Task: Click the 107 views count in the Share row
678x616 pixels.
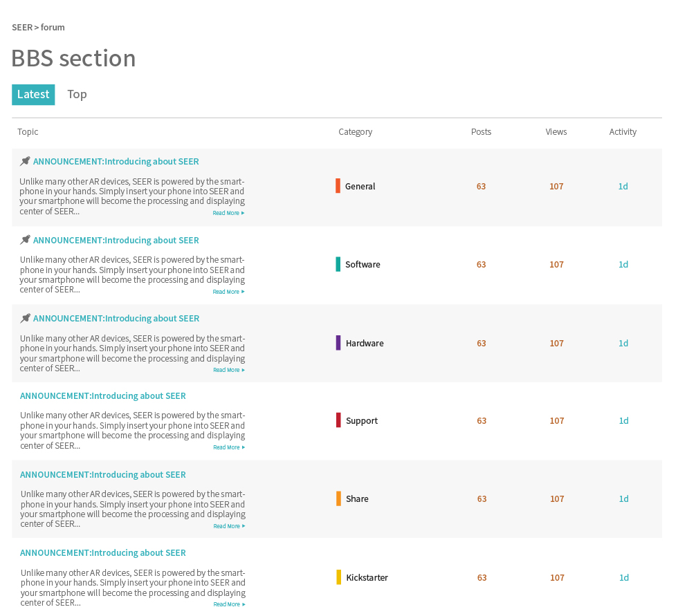Action: [557, 498]
